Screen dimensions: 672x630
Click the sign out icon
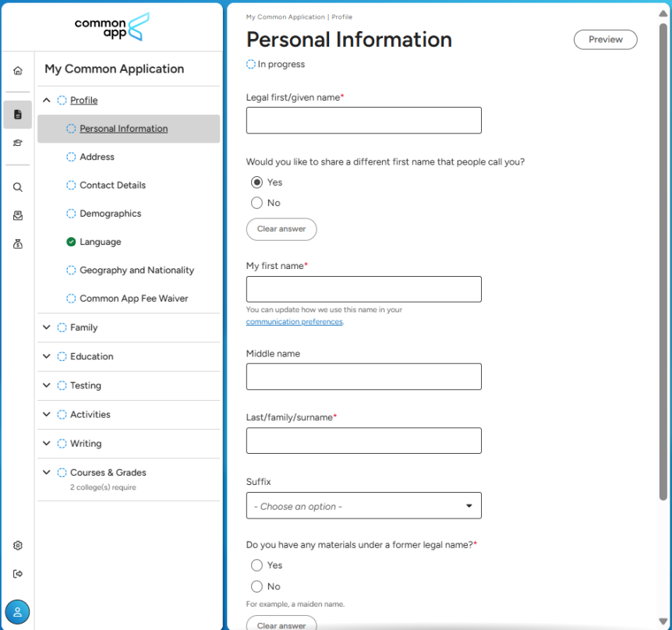tap(17, 574)
